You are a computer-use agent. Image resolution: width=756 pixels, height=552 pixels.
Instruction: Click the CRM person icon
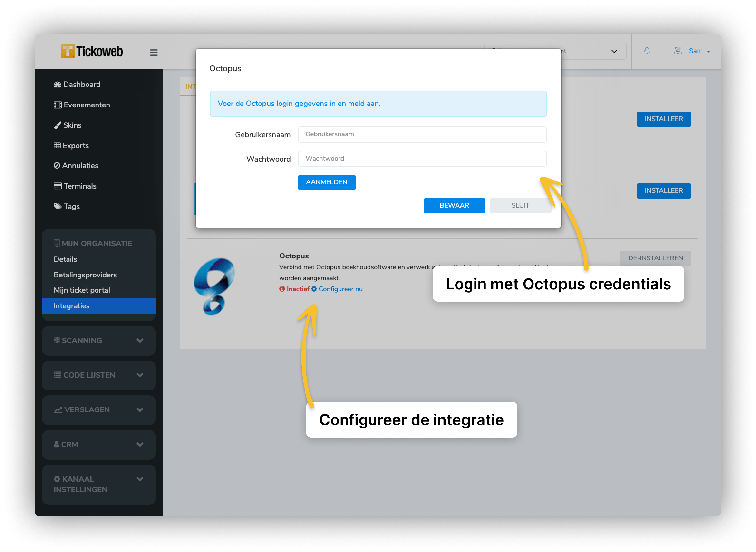pyautogui.click(x=56, y=444)
